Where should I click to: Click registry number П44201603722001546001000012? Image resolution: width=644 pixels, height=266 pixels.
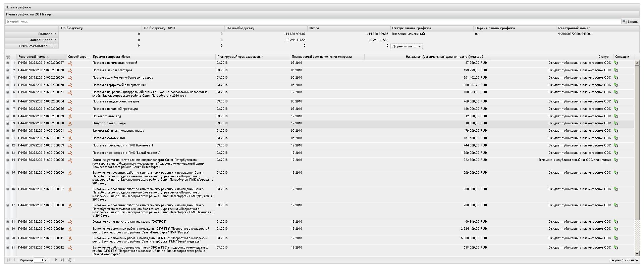coord(41,248)
